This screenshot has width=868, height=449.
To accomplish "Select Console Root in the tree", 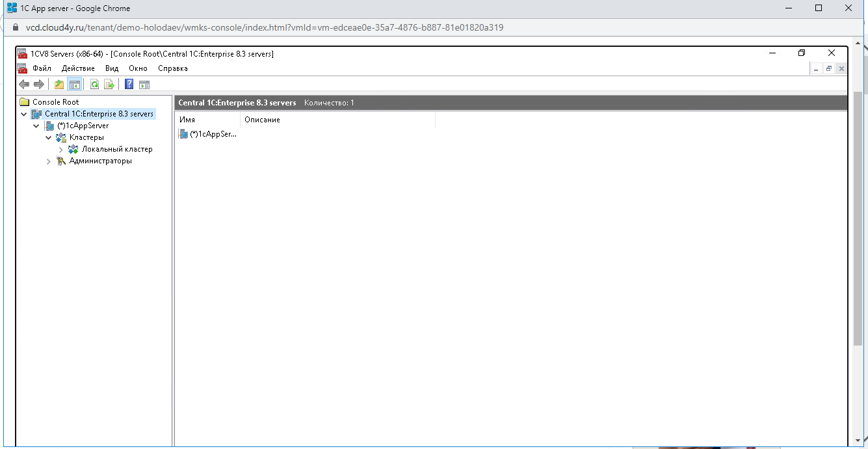I will pyautogui.click(x=55, y=102).
